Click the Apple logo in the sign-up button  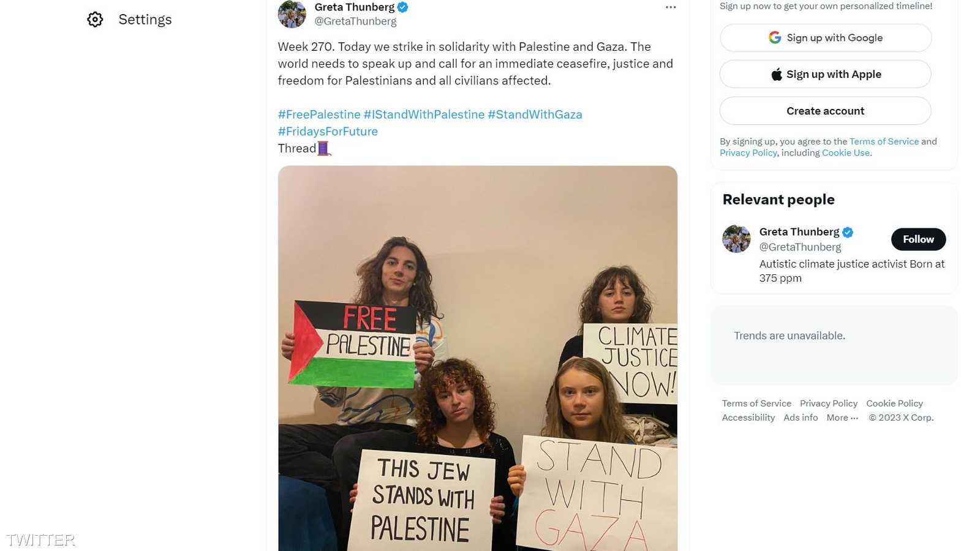(x=776, y=74)
